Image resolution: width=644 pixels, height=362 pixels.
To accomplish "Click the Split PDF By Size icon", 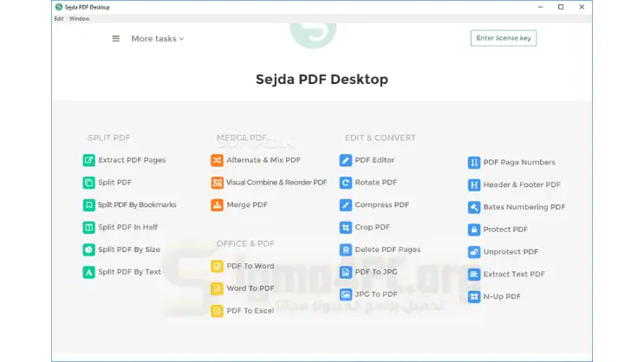I will [x=88, y=249].
